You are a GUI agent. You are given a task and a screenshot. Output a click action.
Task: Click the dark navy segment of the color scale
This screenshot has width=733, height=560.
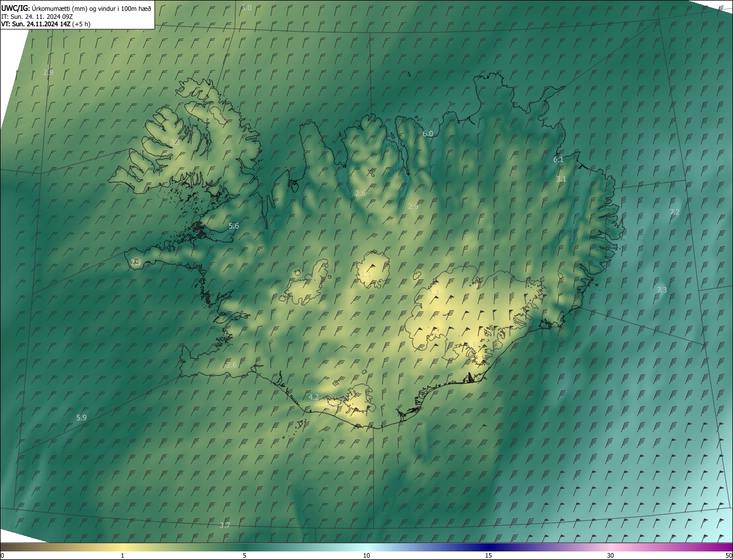488,547
